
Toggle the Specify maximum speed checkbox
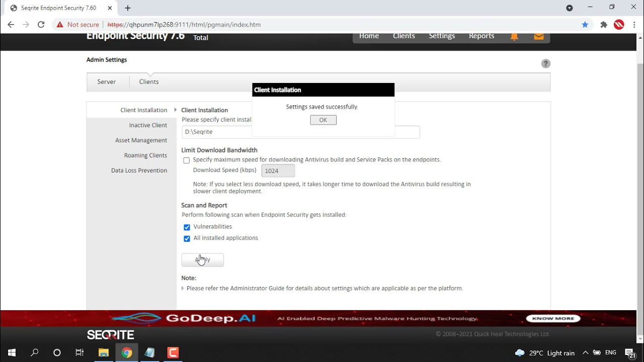pyautogui.click(x=187, y=160)
